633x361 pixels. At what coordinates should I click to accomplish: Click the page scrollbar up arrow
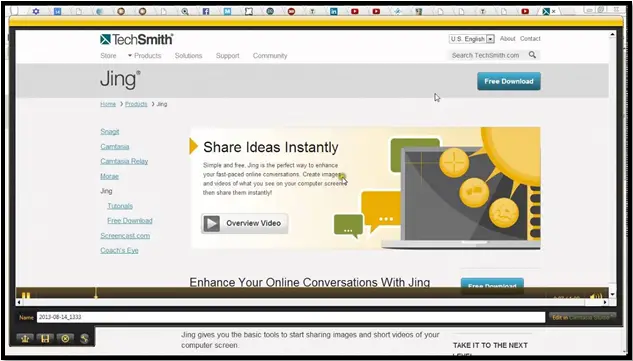[612, 35]
